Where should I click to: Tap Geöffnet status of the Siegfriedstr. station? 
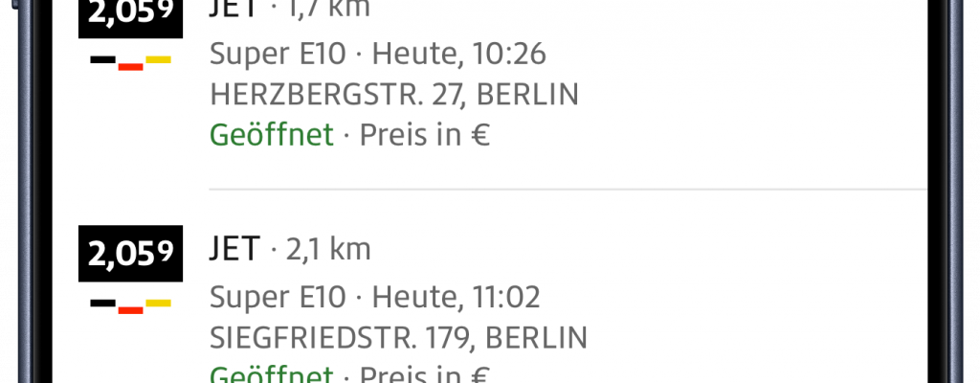click(272, 373)
